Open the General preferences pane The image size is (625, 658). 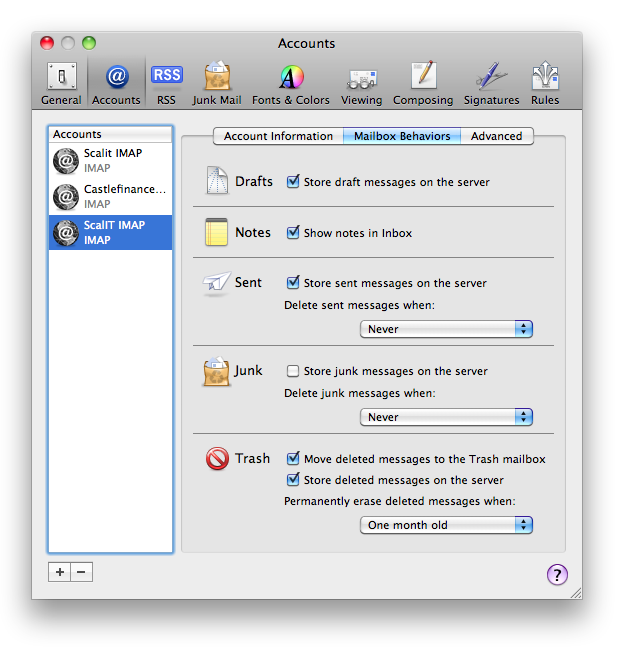click(x=61, y=83)
